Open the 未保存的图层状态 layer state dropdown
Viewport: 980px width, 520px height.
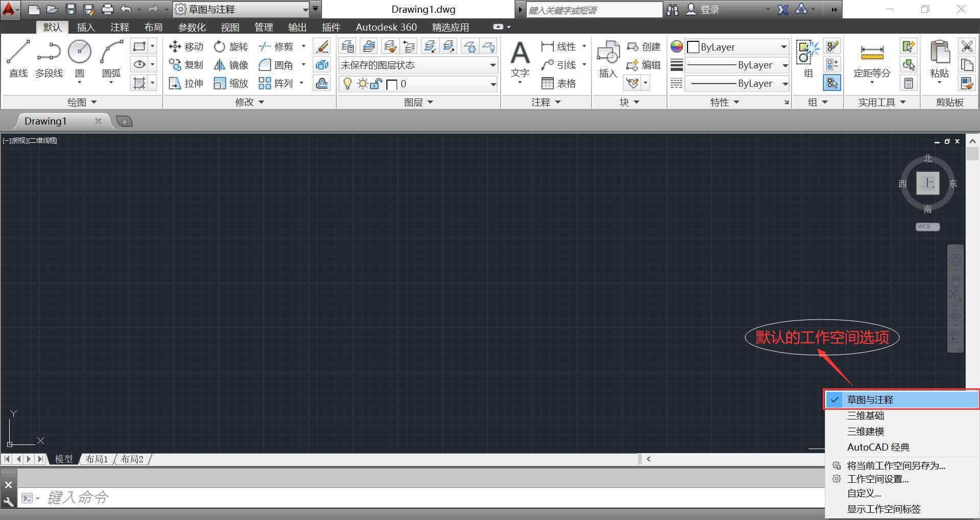pyautogui.click(x=418, y=65)
